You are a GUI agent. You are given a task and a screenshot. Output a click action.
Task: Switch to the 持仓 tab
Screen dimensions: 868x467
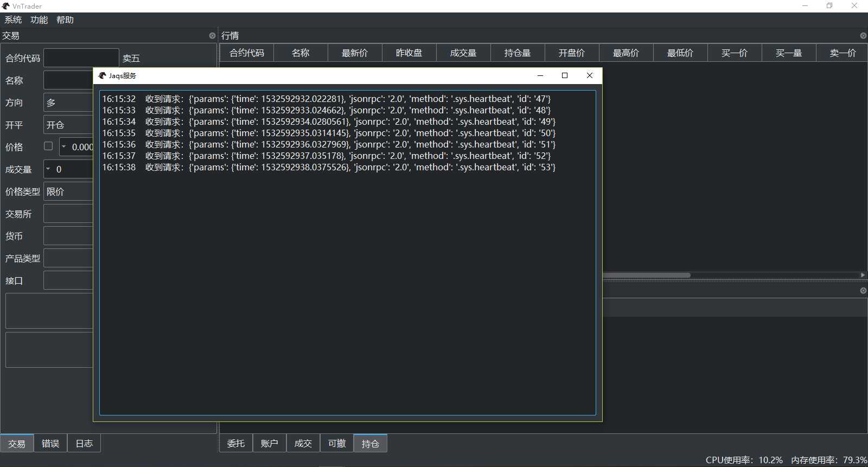click(371, 444)
